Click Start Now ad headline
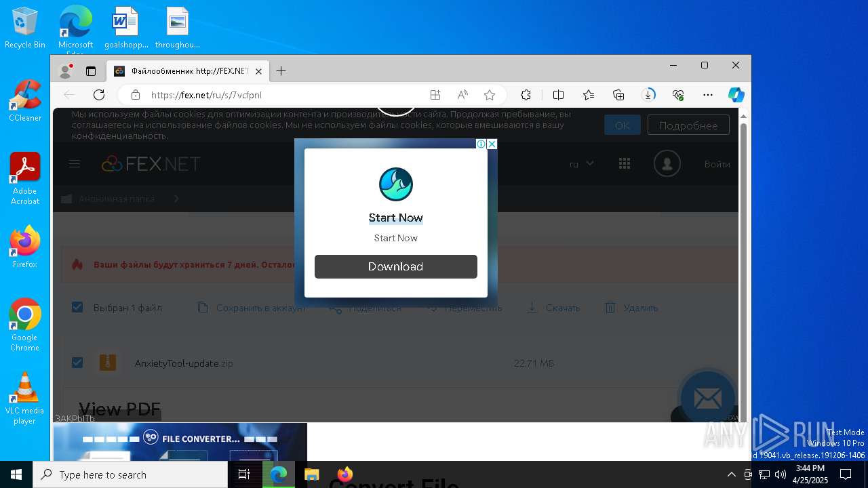The image size is (868, 488). 396,218
